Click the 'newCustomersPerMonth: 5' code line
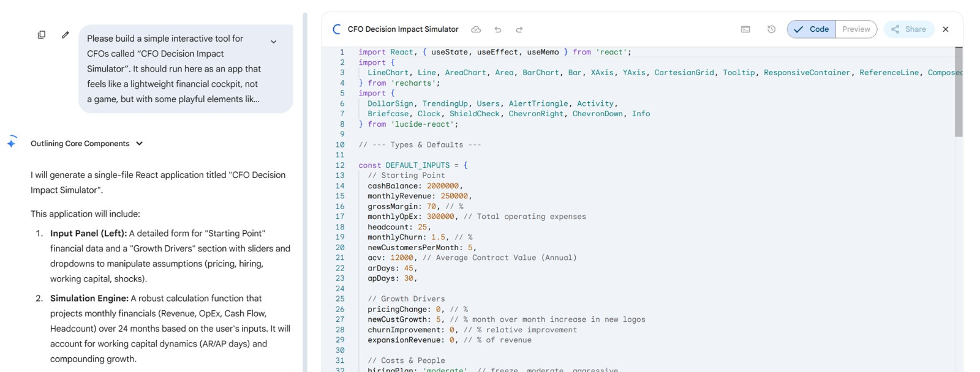The width and height of the screenshot is (980, 372). 422,248
